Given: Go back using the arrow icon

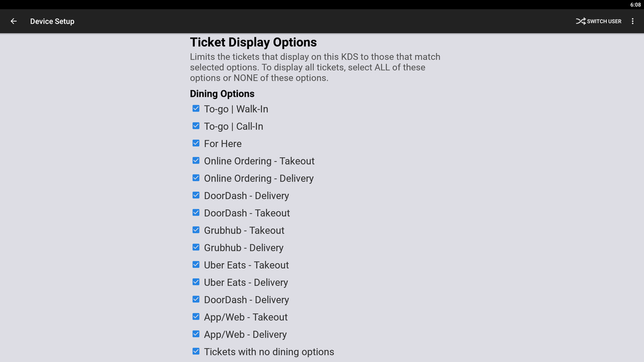Looking at the screenshot, I should tap(14, 21).
